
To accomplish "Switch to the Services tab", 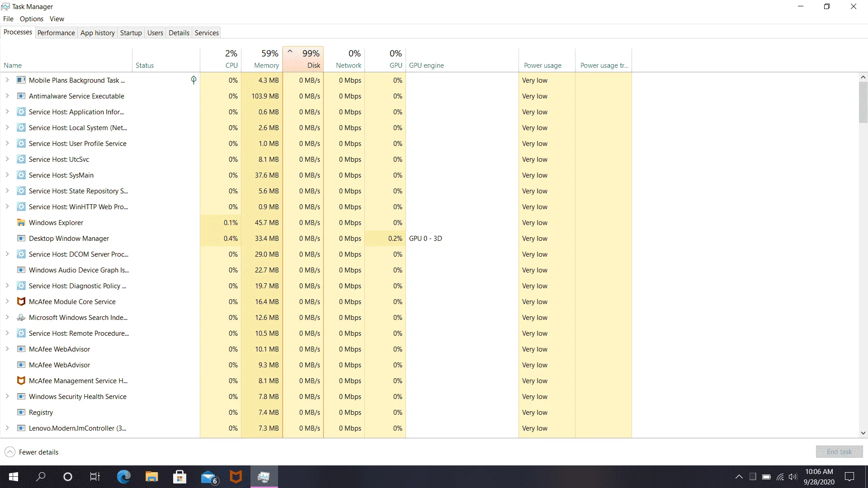I will point(207,33).
